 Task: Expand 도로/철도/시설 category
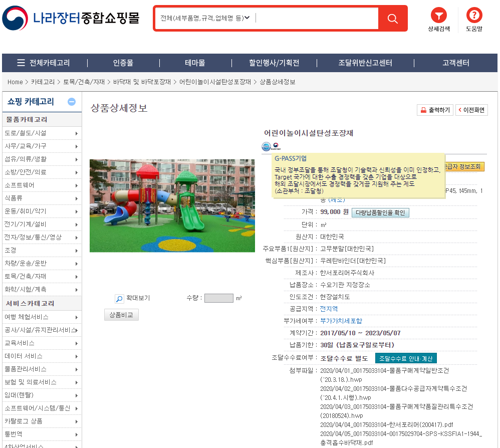42,133
